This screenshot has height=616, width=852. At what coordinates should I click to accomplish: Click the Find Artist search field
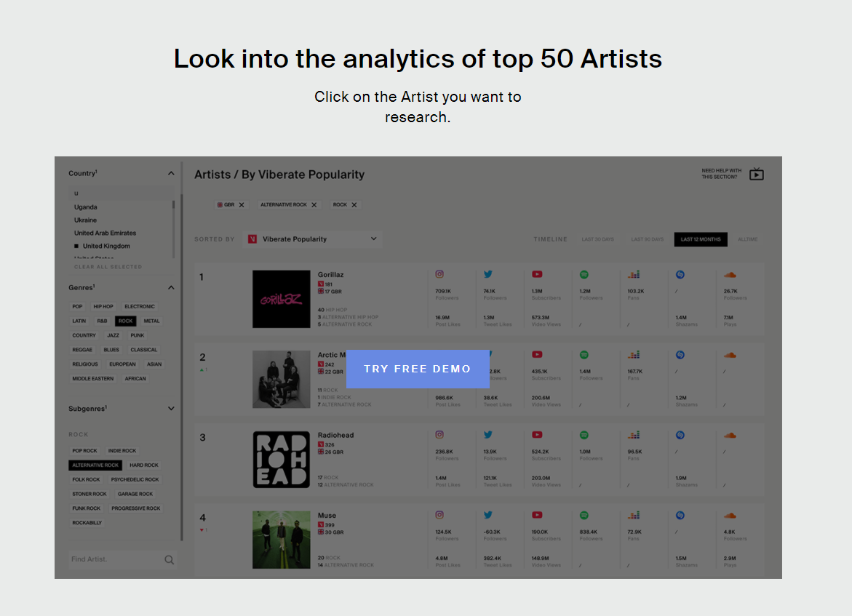point(115,559)
